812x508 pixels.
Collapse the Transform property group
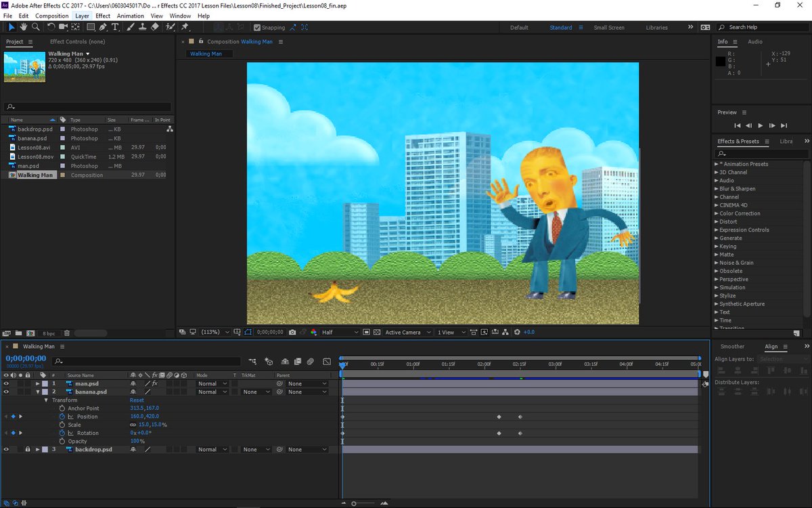click(47, 400)
